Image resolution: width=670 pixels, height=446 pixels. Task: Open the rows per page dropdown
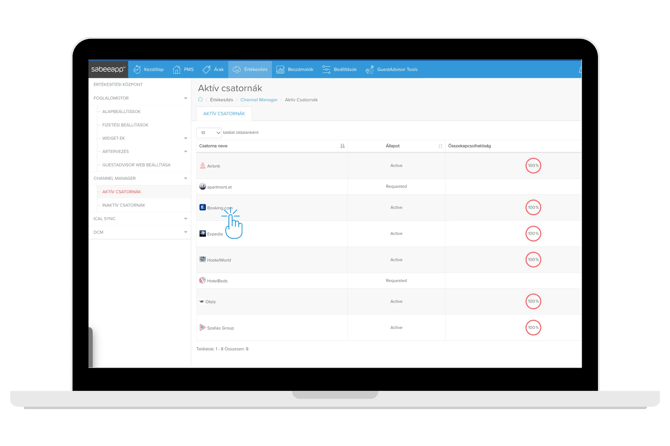coord(209,132)
